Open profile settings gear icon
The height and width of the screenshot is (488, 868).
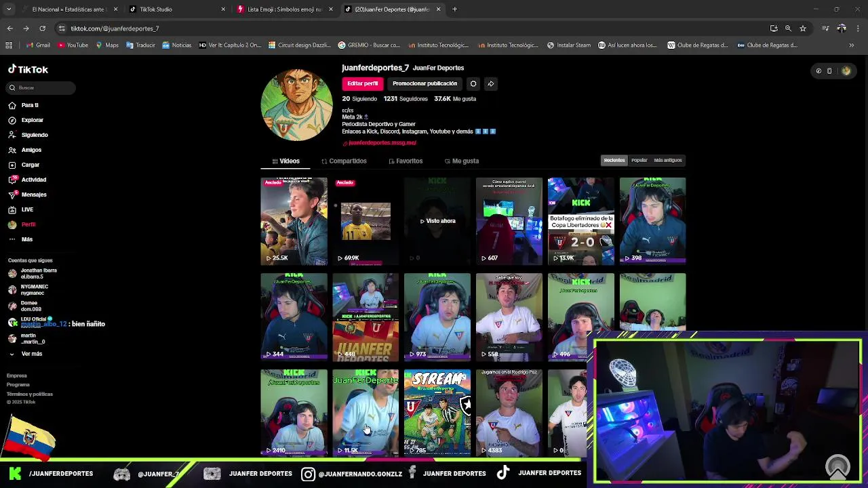click(x=473, y=83)
